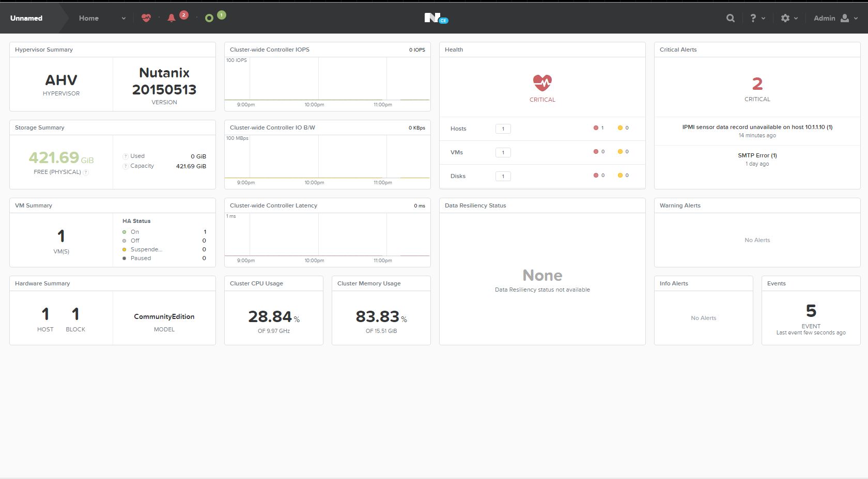
Task: Click the Hosts red critical indicator
Action: coord(596,128)
